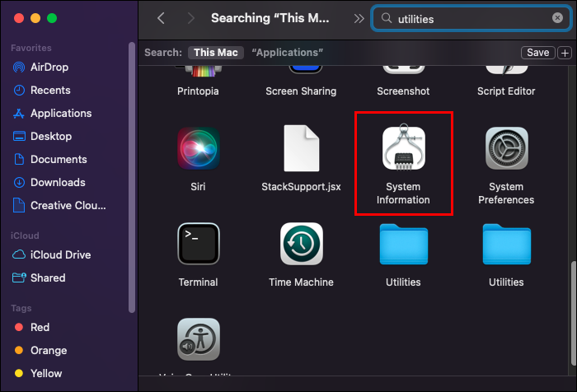Click the Favorites section header

[31, 48]
